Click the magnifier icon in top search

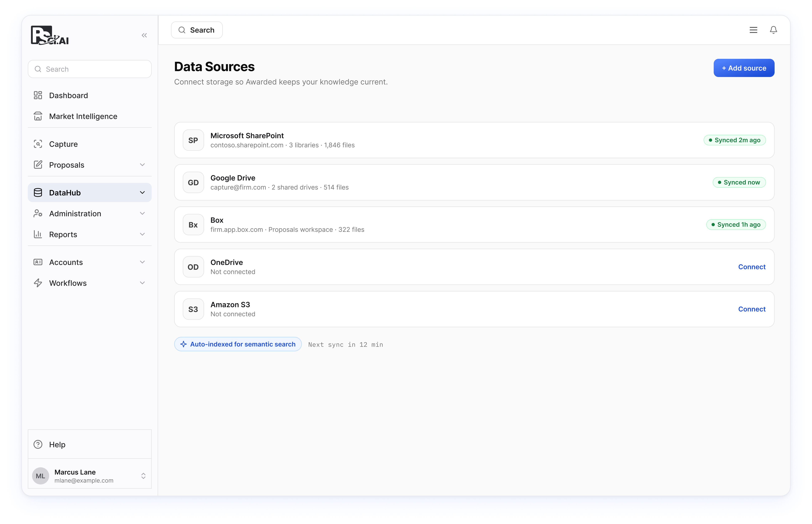(x=182, y=30)
